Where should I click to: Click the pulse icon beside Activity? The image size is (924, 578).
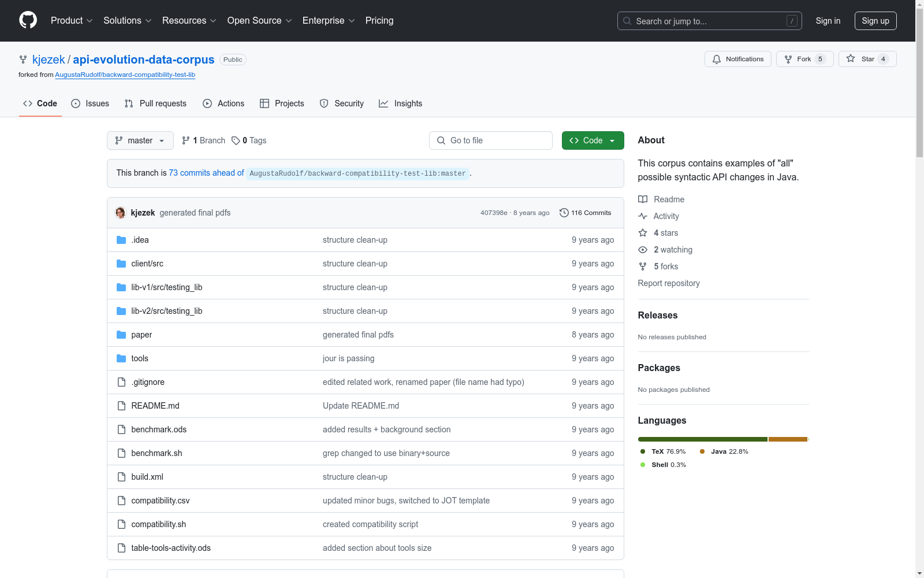[x=643, y=216]
